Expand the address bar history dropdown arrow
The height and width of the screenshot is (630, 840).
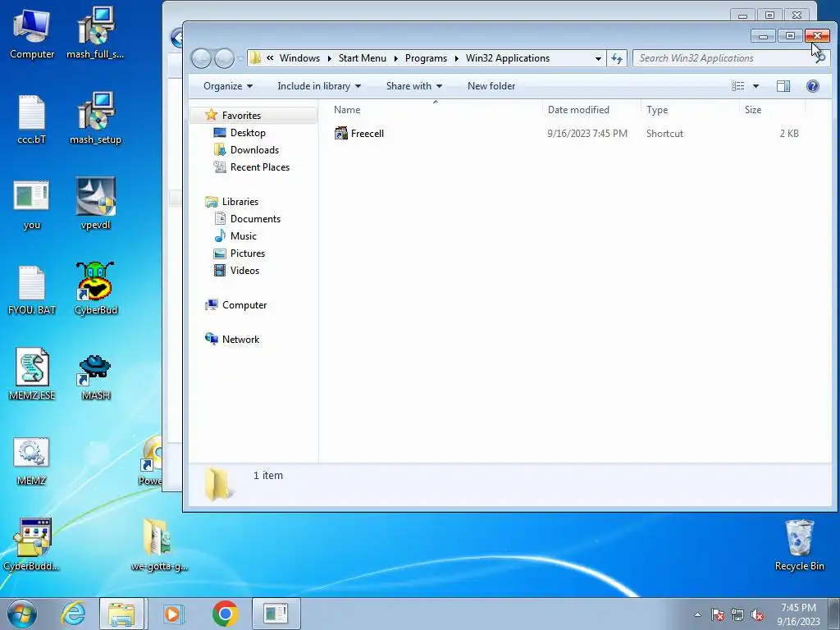[x=598, y=58]
